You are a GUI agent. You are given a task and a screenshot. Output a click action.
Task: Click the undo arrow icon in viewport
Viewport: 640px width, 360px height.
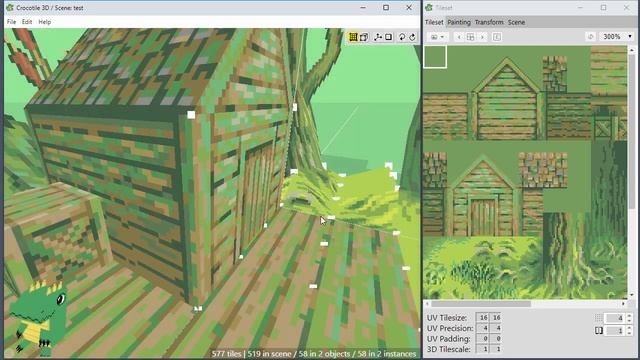coord(402,37)
